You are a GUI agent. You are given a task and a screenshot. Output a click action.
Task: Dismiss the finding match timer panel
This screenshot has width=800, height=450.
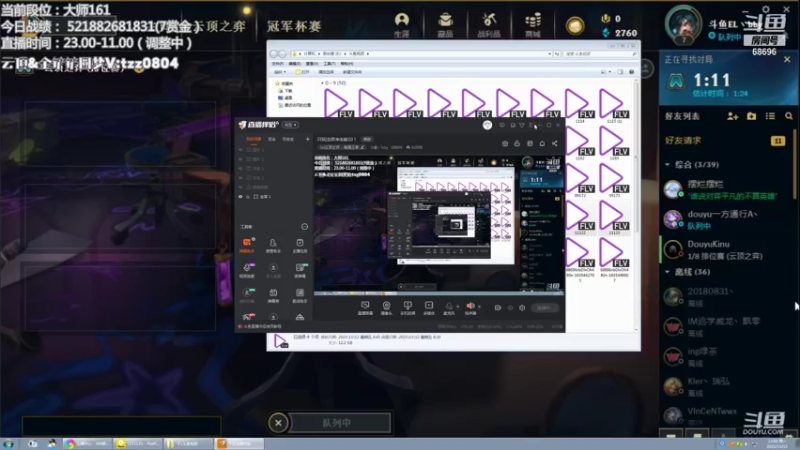tap(787, 60)
